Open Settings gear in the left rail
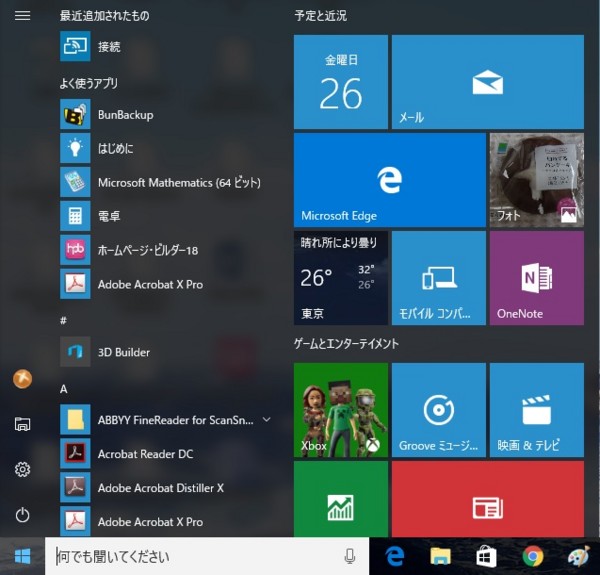This screenshot has height=575, width=600. pyautogui.click(x=23, y=469)
